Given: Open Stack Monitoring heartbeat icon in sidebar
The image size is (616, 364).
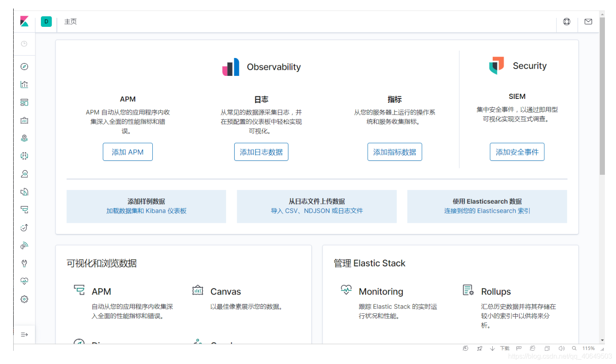Looking at the screenshot, I should tap(24, 281).
